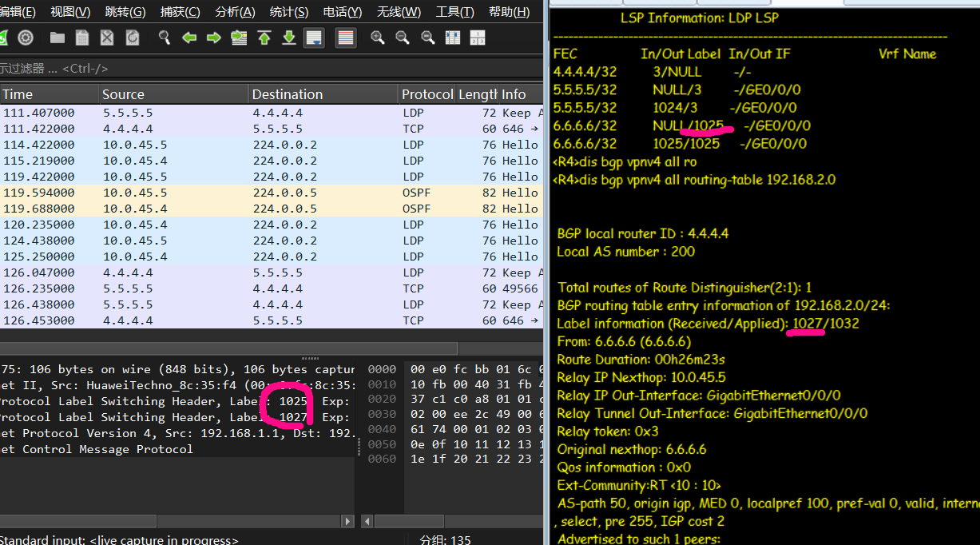The height and width of the screenshot is (545, 980).
Task: Toggle packet list colorization
Action: [345, 38]
